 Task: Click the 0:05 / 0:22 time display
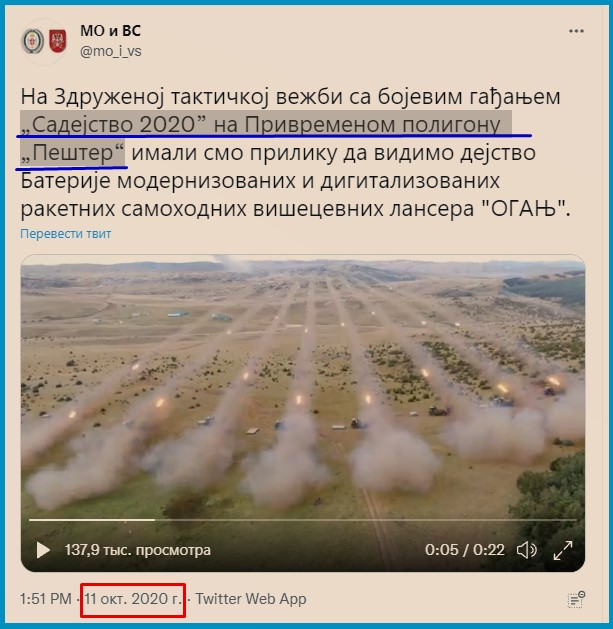[465, 550]
